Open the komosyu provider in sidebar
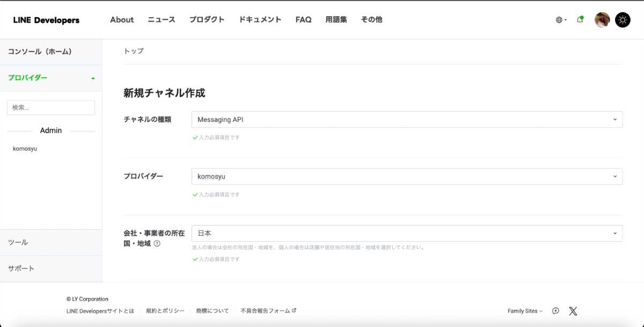The width and height of the screenshot is (644, 327). click(25, 149)
